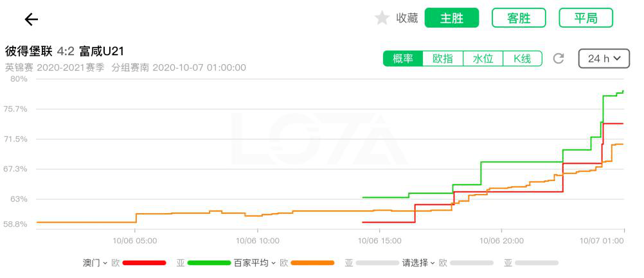Click the 10/06 15:00 time axis label
The height and width of the screenshot is (278, 644).
tap(379, 241)
